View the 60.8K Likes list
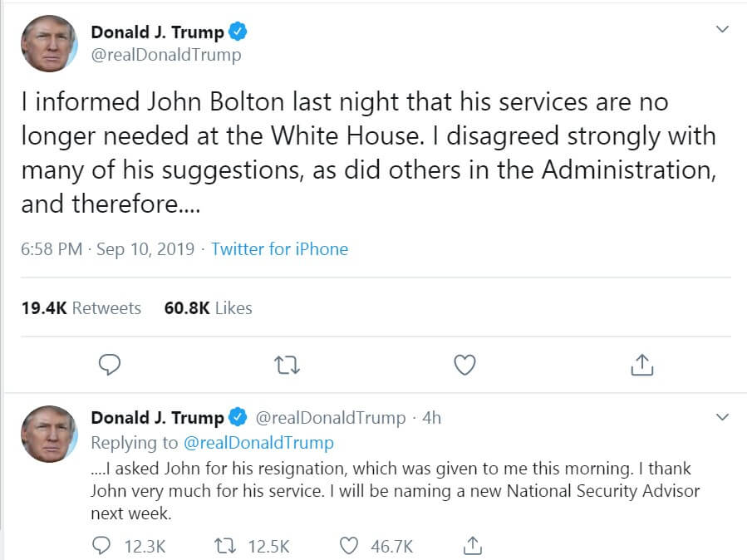The width and height of the screenshot is (747, 560). (209, 308)
